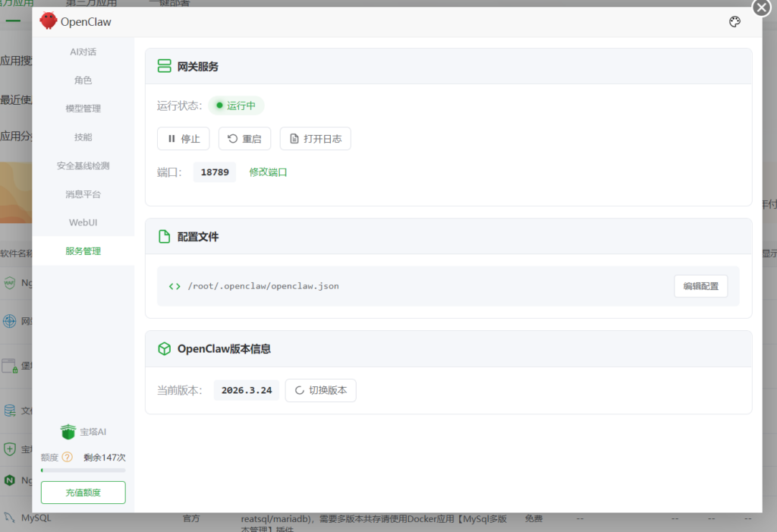Open the WebUI sidebar entry

[x=83, y=222]
